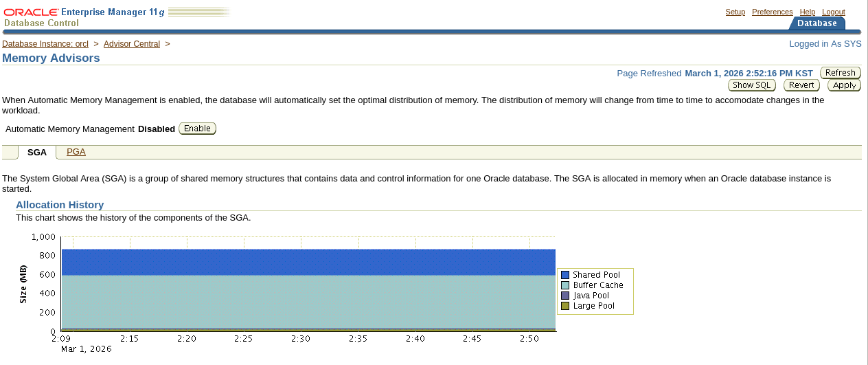Click the 'Large Pool' legend label
This screenshot has width=868, height=365.
point(594,306)
